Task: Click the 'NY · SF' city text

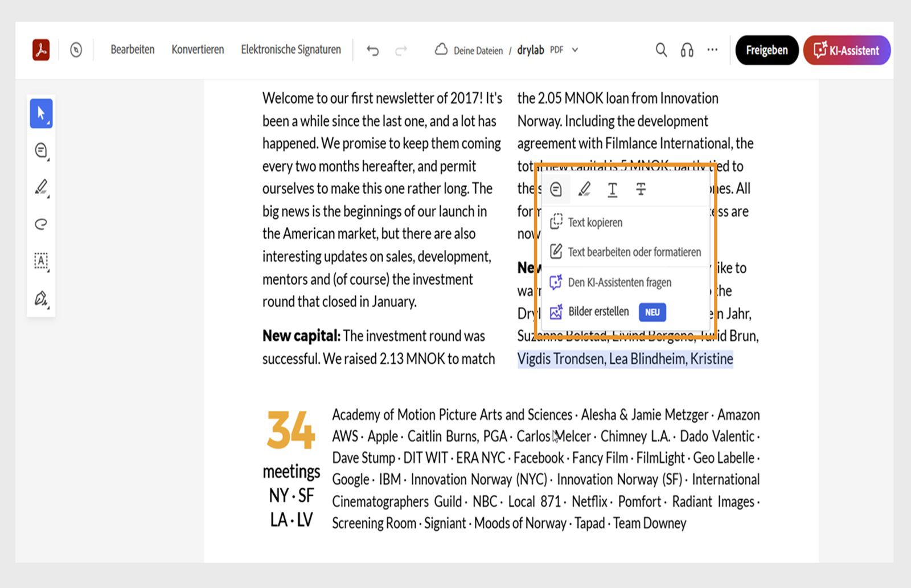Action: tap(291, 495)
